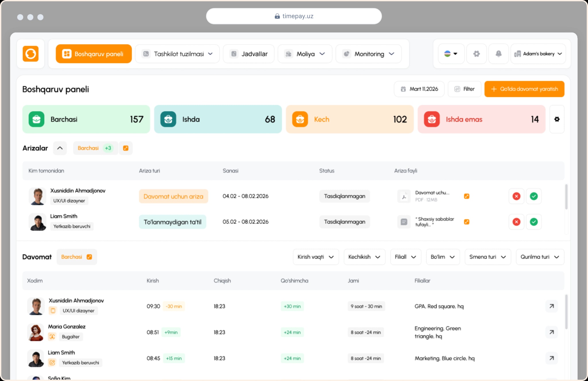Open the language flag selector

point(451,54)
